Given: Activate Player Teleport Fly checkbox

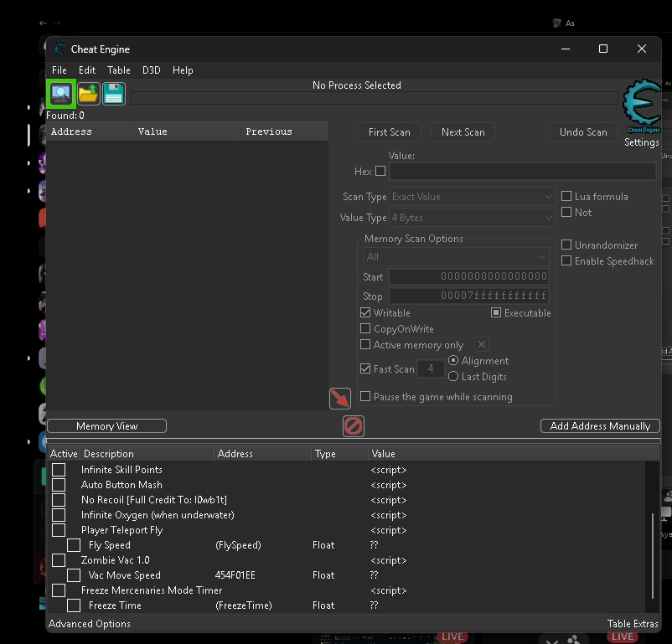Looking at the screenshot, I should click(x=59, y=530).
